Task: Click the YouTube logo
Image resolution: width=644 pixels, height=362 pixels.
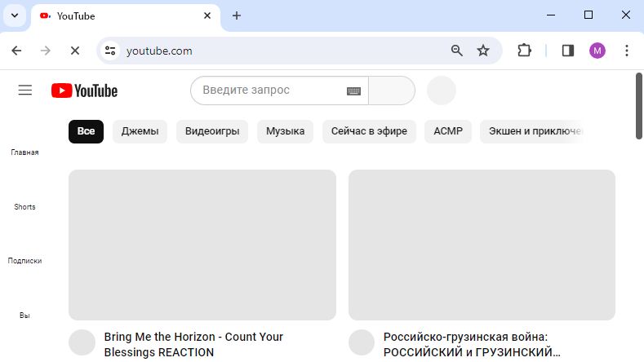Action: (84, 90)
